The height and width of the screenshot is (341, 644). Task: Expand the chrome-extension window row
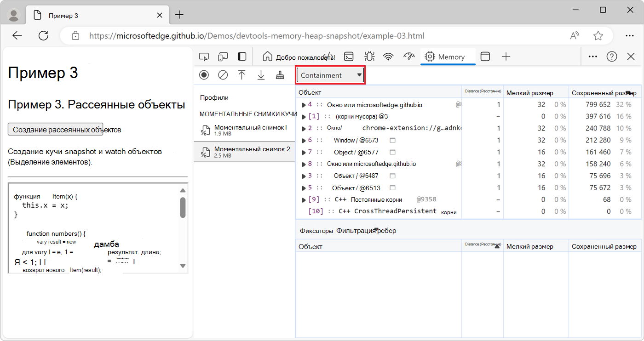(x=304, y=128)
